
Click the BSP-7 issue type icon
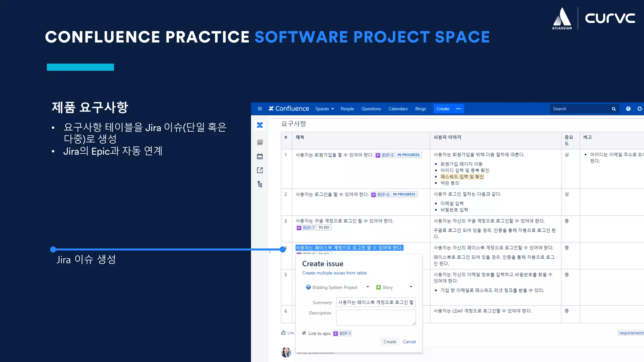click(299, 228)
